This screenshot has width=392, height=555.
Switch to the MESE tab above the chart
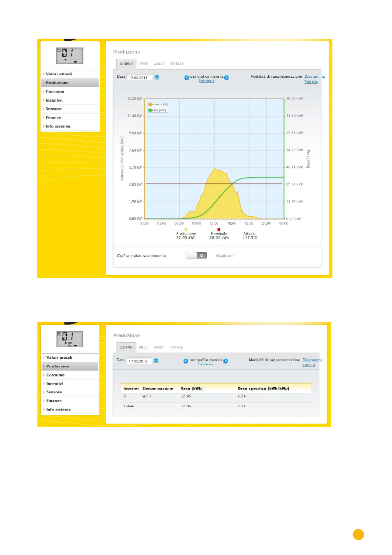(x=143, y=64)
